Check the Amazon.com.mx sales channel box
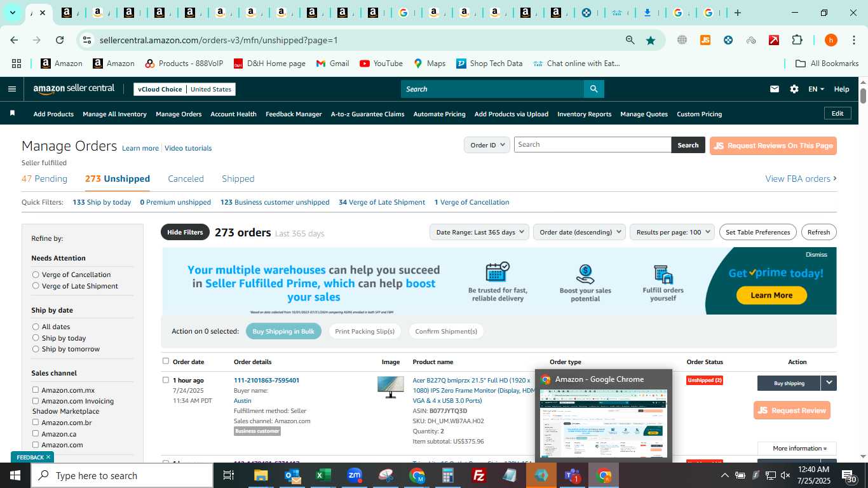 [x=36, y=390]
